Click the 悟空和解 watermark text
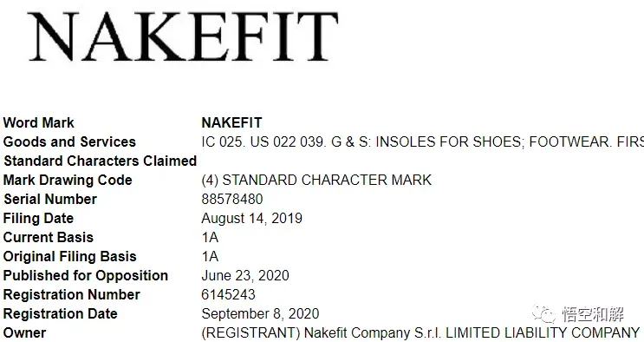644x342 pixels. pos(593,314)
